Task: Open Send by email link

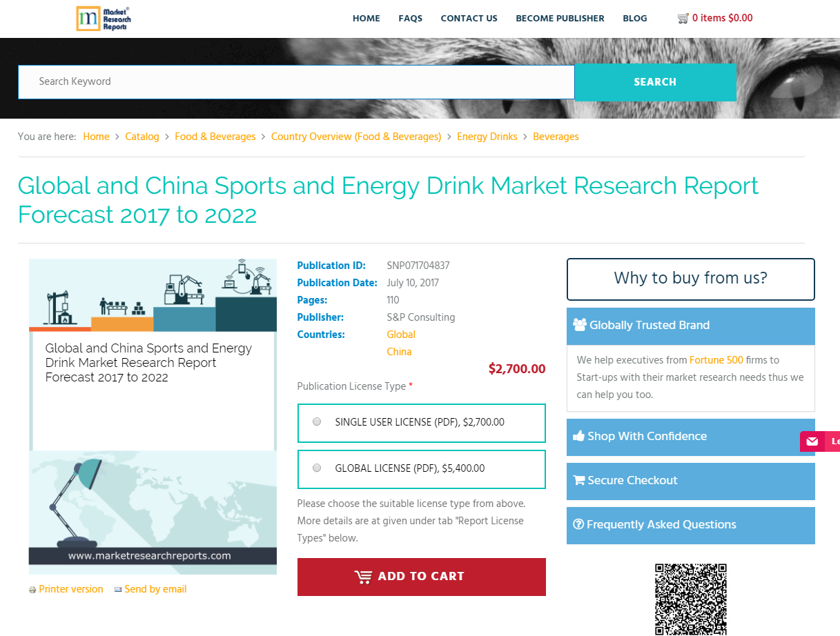Action: tap(155, 589)
